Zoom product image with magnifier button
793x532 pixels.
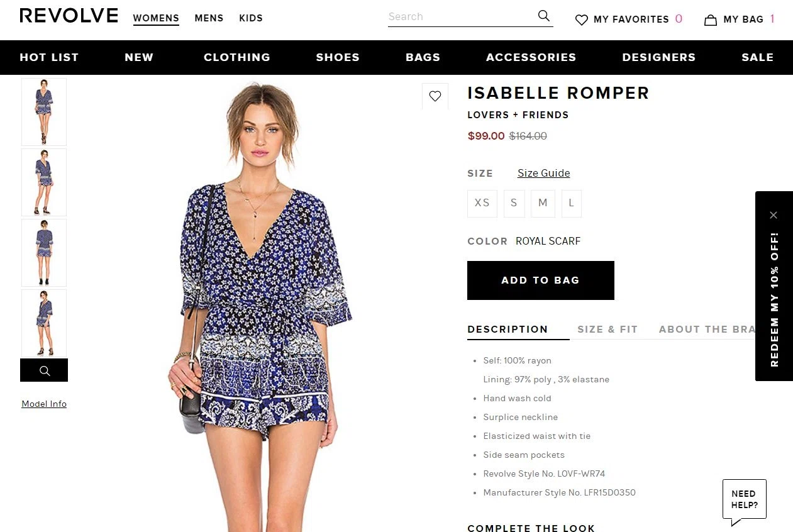pos(44,370)
